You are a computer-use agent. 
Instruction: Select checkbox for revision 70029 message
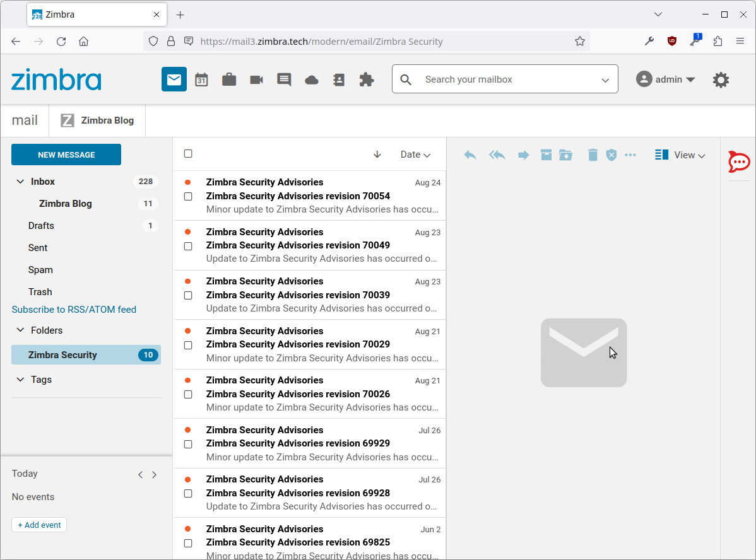[188, 346]
